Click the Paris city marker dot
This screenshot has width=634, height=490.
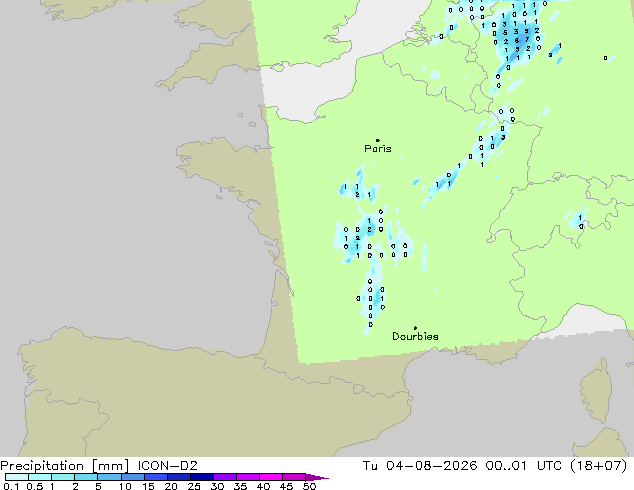point(378,140)
